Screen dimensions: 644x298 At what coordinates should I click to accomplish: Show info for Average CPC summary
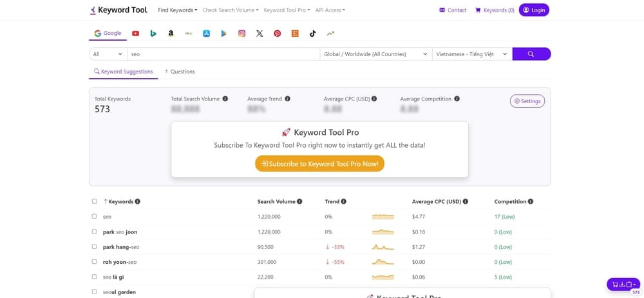click(374, 99)
